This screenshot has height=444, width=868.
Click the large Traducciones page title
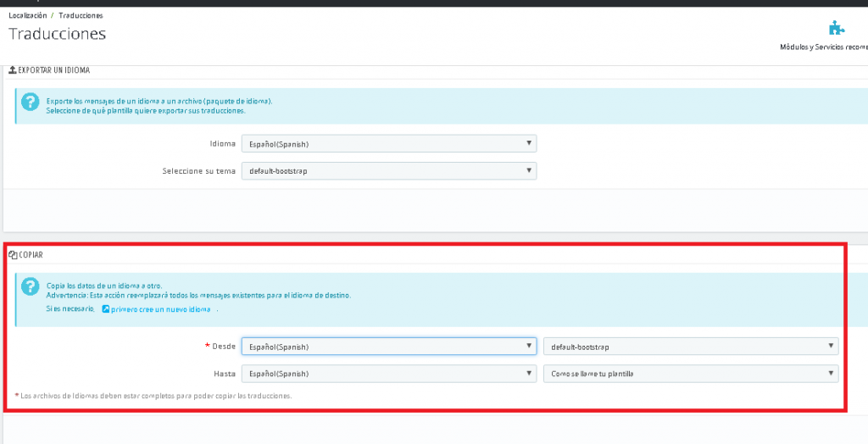tap(57, 35)
